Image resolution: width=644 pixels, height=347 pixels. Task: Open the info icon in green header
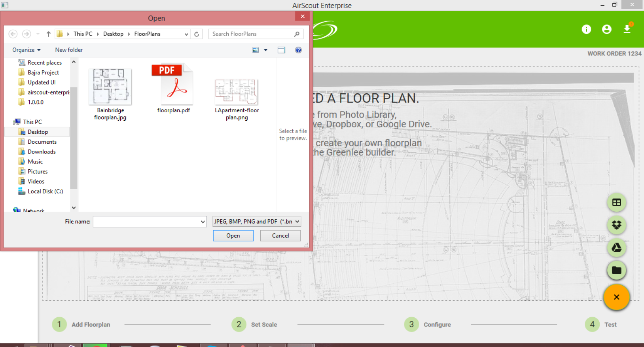[x=586, y=29]
